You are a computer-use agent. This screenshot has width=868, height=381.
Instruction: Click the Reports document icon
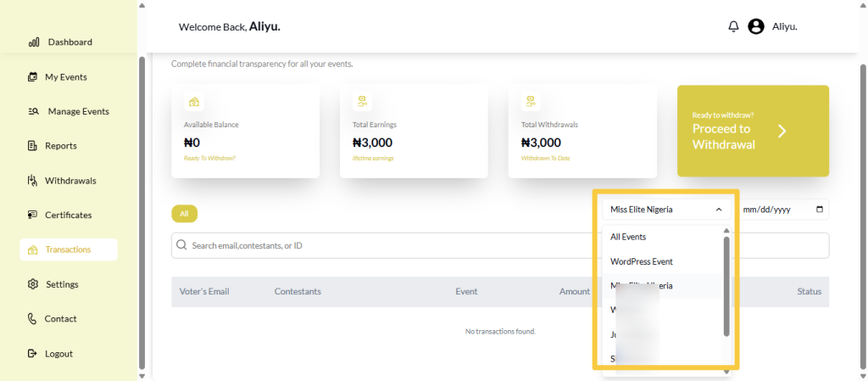pos(33,146)
